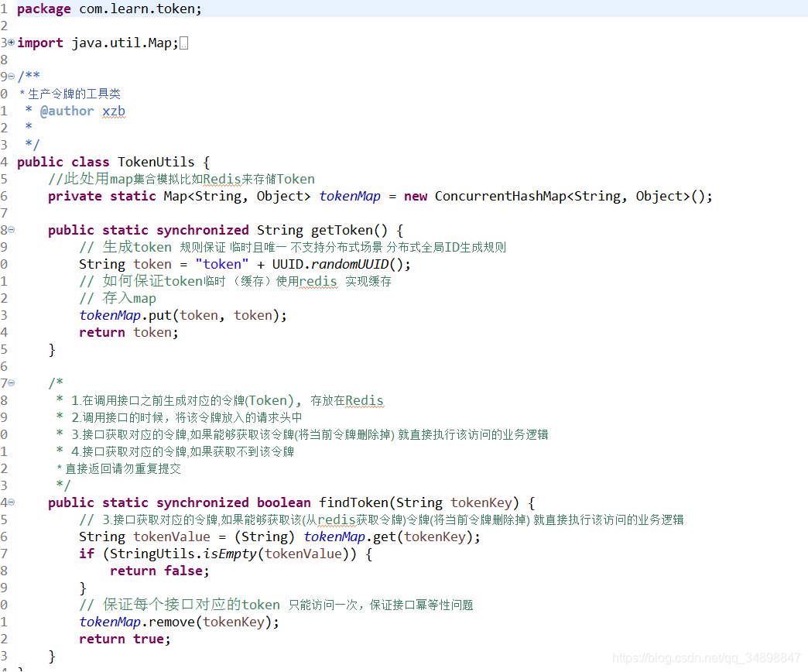808x672 pixels.
Task: Click the underlined author name xzb
Action: pos(113,111)
